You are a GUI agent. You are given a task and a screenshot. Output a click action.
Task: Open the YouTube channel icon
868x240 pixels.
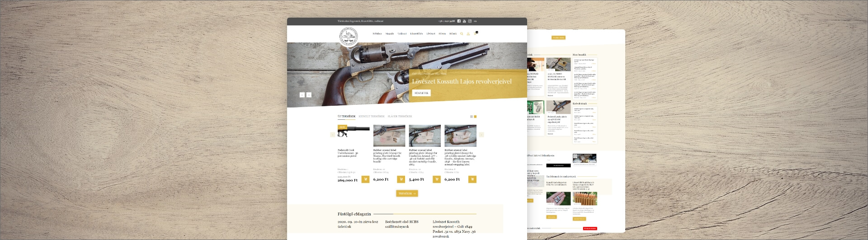(x=464, y=21)
